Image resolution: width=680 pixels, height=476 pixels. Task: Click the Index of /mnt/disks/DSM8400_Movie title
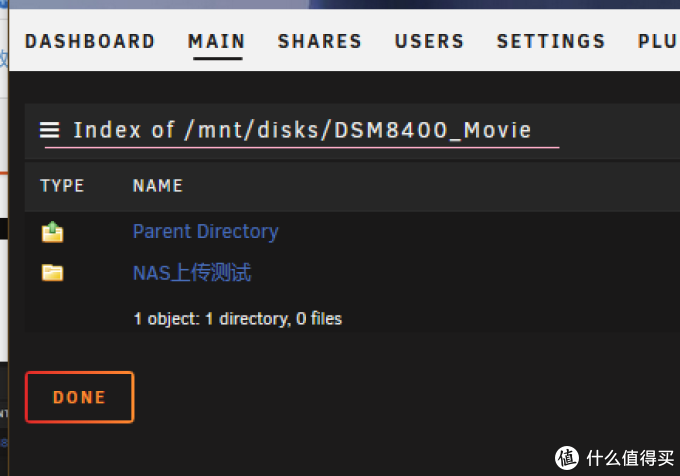302,130
